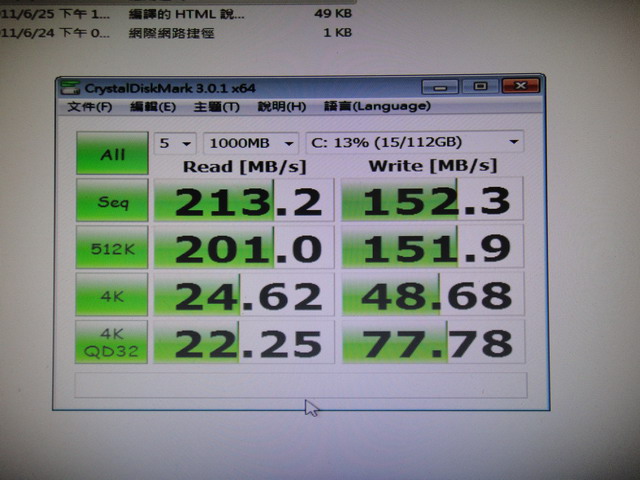The height and width of the screenshot is (480, 640).
Task: Start the 4K QD32 benchmark test
Action: (111, 342)
